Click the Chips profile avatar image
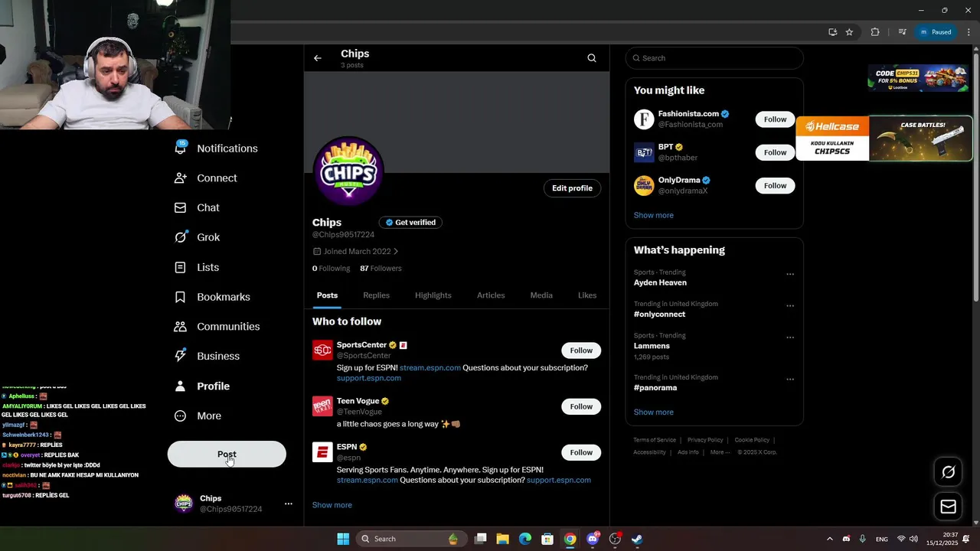This screenshot has height=551, width=980. tap(348, 172)
